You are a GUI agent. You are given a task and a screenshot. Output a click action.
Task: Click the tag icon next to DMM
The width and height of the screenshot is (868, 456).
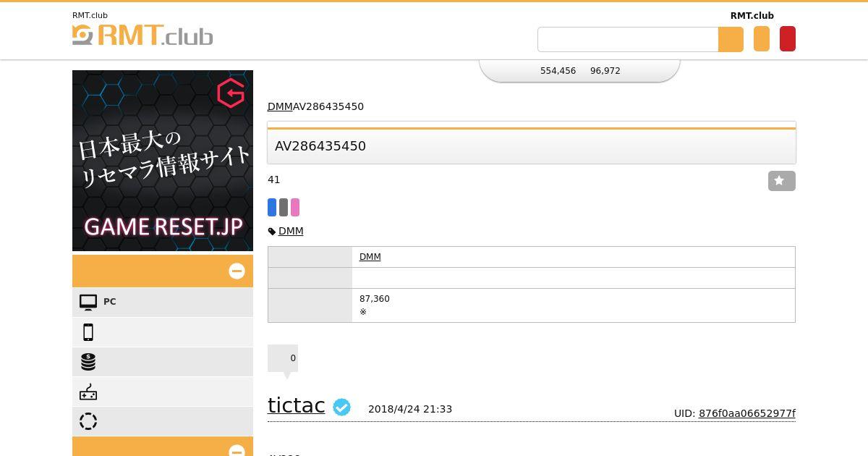(272, 232)
